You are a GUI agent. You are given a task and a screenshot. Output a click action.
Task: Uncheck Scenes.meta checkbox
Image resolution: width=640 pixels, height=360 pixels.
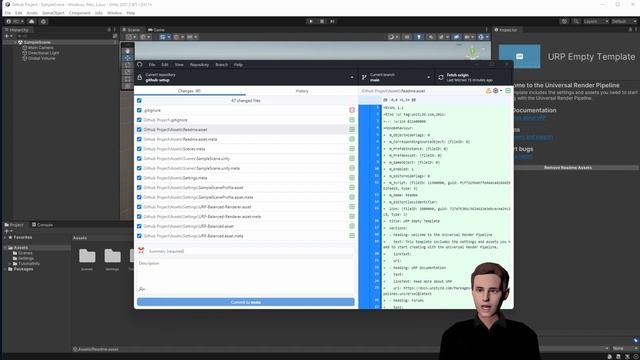pyautogui.click(x=139, y=149)
